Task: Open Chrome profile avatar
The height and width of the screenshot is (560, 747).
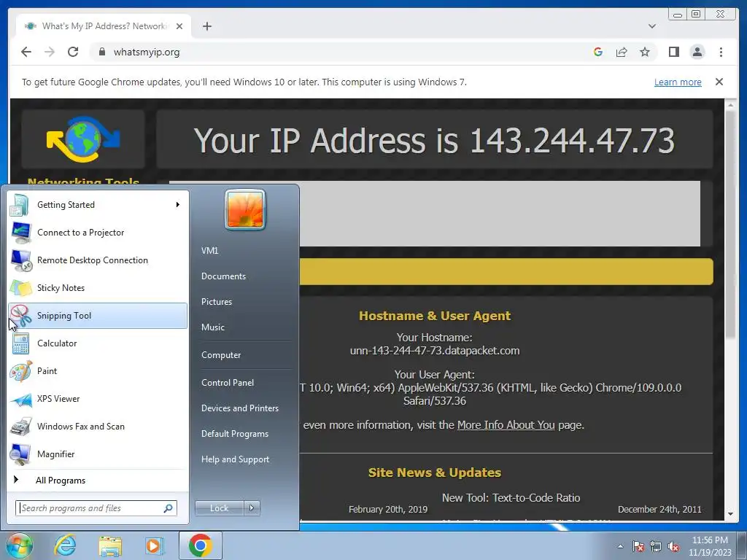Action: [697, 52]
